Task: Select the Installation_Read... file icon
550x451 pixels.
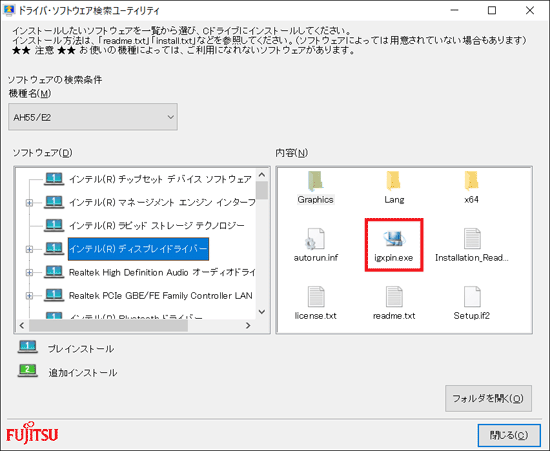Action: click(x=472, y=239)
